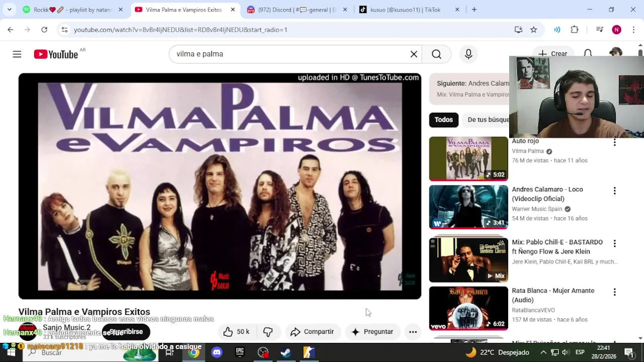Click Chrome icon on the taskbar
Viewport: 644px width, 362px height.
194,352
